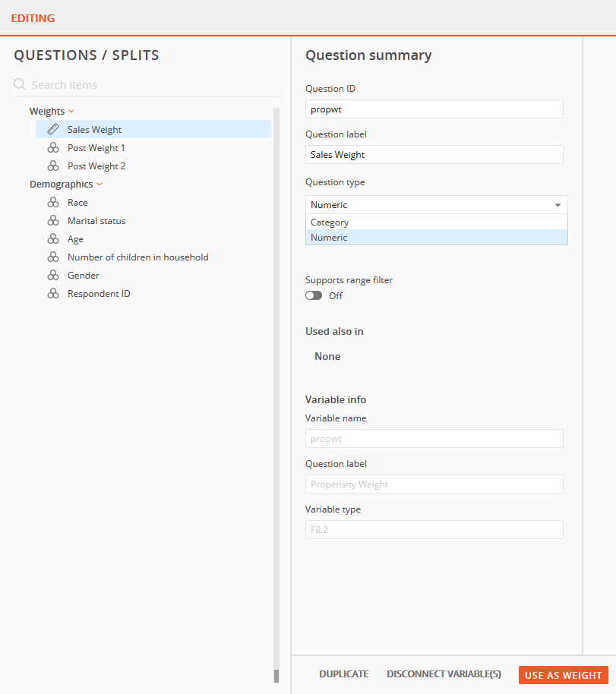The width and height of the screenshot is (616, 694).
Task: Click the DUPLICATE button
Action: 343,674
